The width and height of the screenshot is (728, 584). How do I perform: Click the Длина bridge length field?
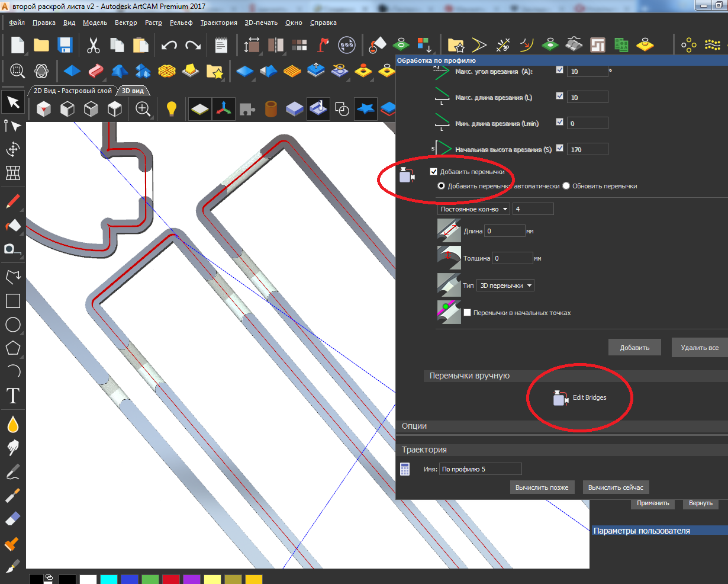click(x=505, y=231)
